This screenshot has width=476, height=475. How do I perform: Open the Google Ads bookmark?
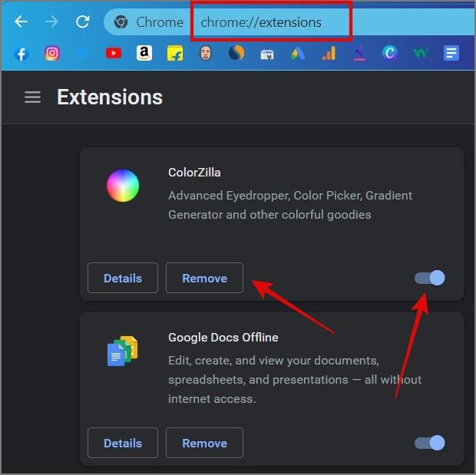(x=298, y=54)
